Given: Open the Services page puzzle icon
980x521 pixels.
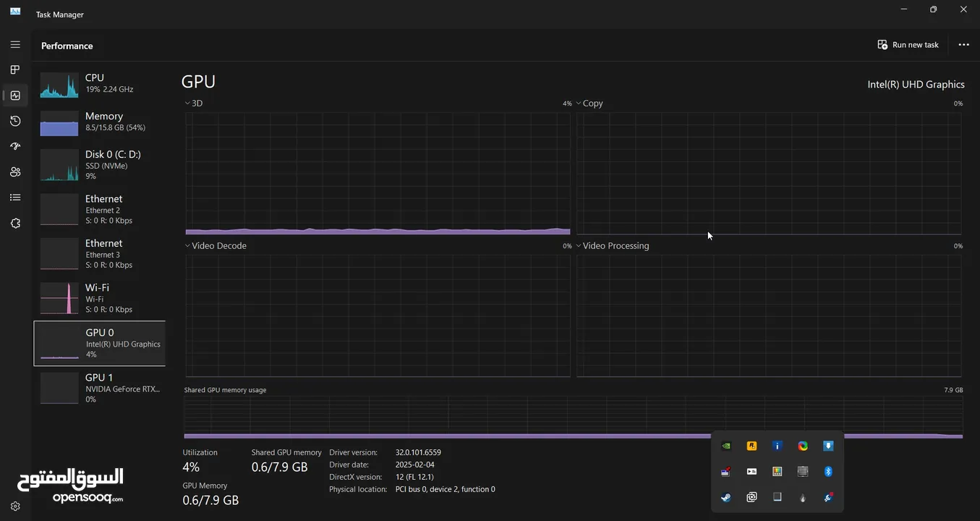Looking at the screenshot, I should click(x=15, y=223).
